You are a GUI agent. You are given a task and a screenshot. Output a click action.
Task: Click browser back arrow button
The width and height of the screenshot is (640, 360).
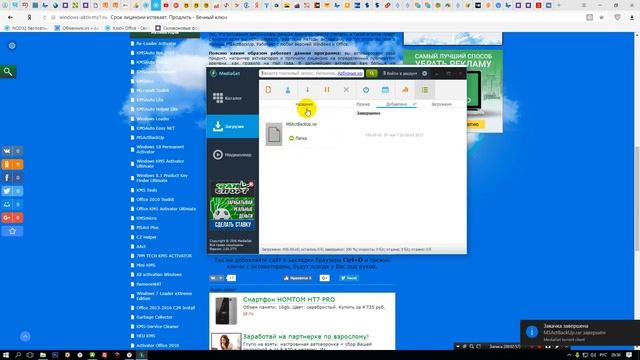[x=10, y=18]
